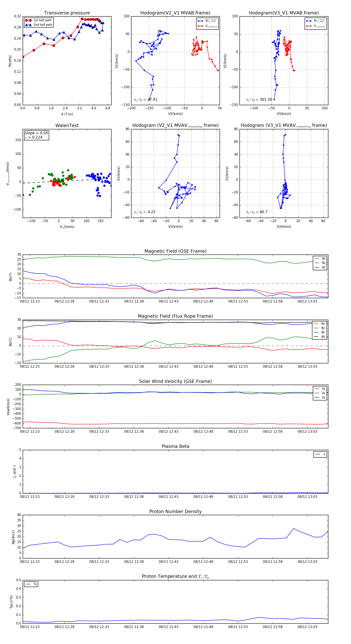This screenshot has height=644, width=351.
Task: Select V_remaining legend entry in V3_V1 MVAB hodogram
Action: tap(316, 26)
